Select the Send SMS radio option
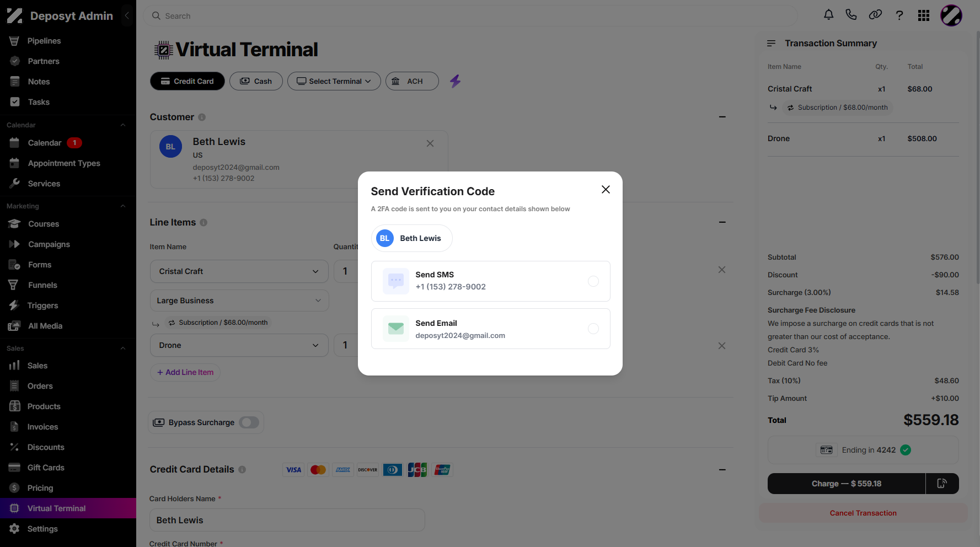This screenshot has width=980, height=547. point(593,281)
